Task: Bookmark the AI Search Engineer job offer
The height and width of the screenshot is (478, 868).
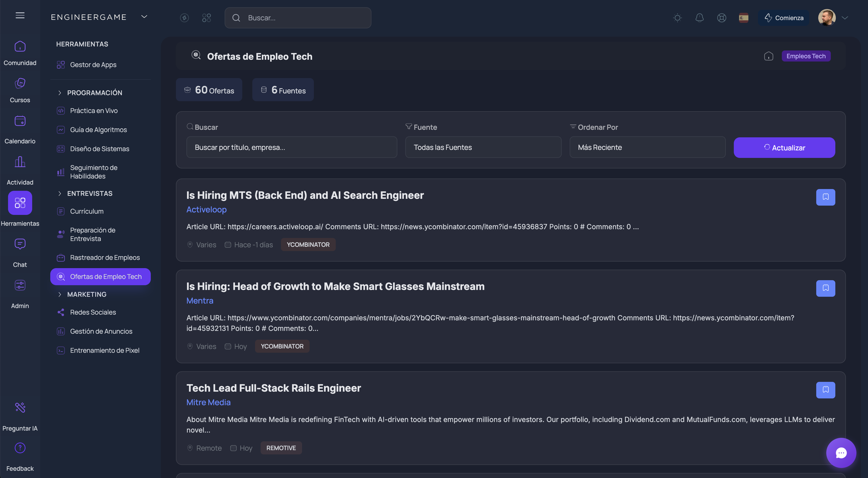Action: (x=826, y=197)
